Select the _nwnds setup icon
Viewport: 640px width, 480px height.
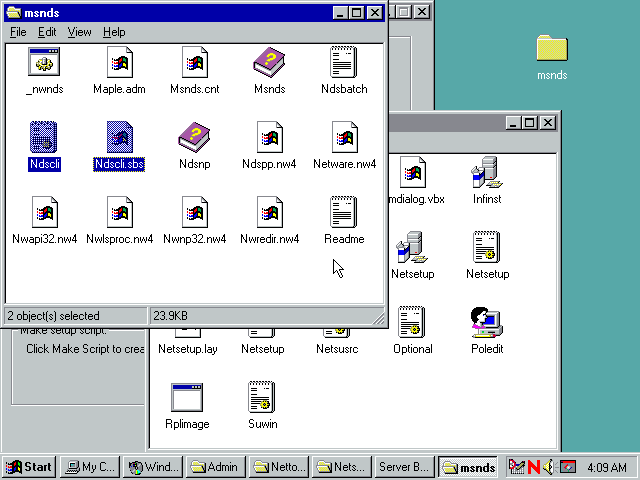[44, 62]
